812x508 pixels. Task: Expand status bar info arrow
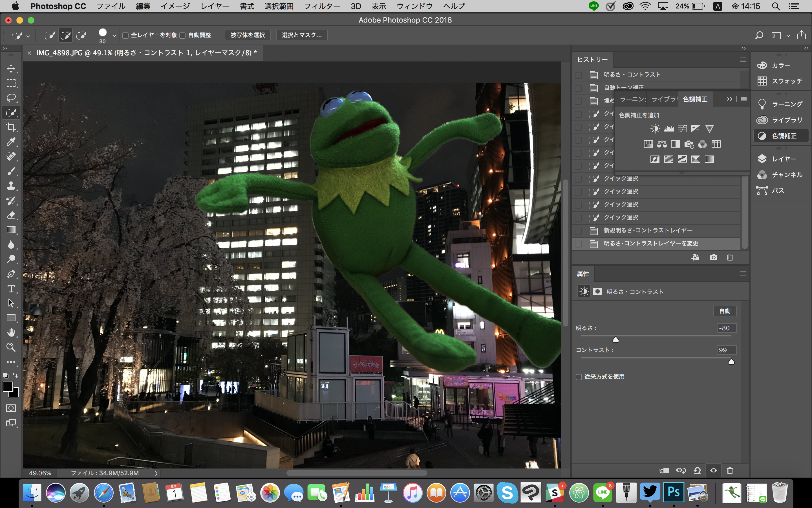156,473
